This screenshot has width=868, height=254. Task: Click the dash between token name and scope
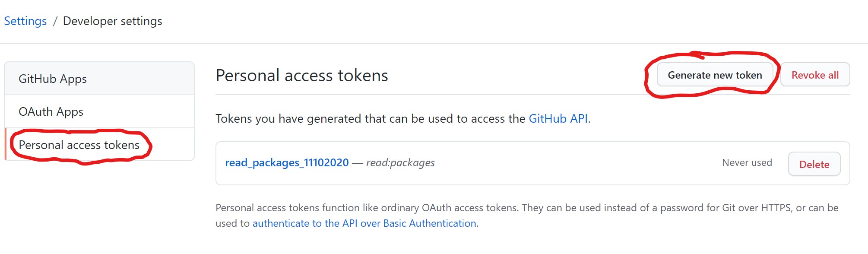coord(358,163)
